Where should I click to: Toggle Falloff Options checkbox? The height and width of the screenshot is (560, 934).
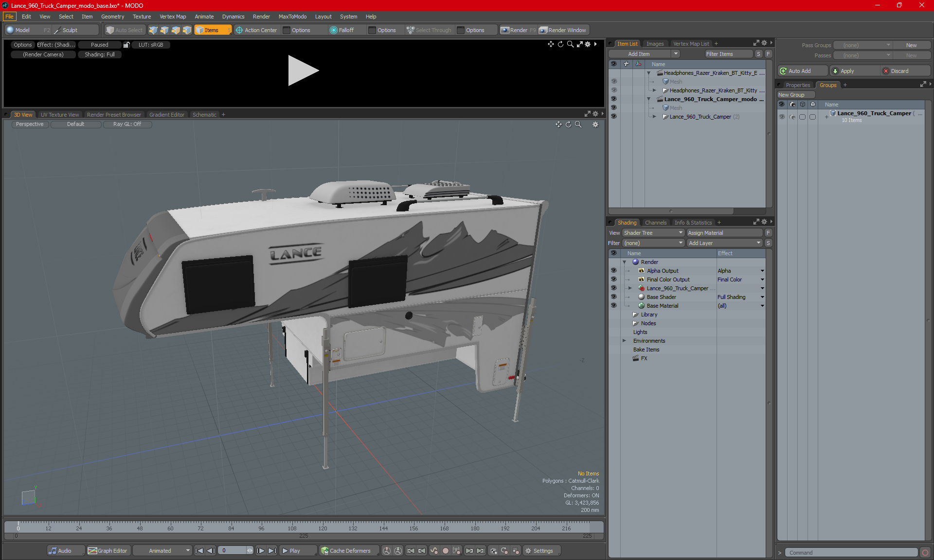coord(372,30)
